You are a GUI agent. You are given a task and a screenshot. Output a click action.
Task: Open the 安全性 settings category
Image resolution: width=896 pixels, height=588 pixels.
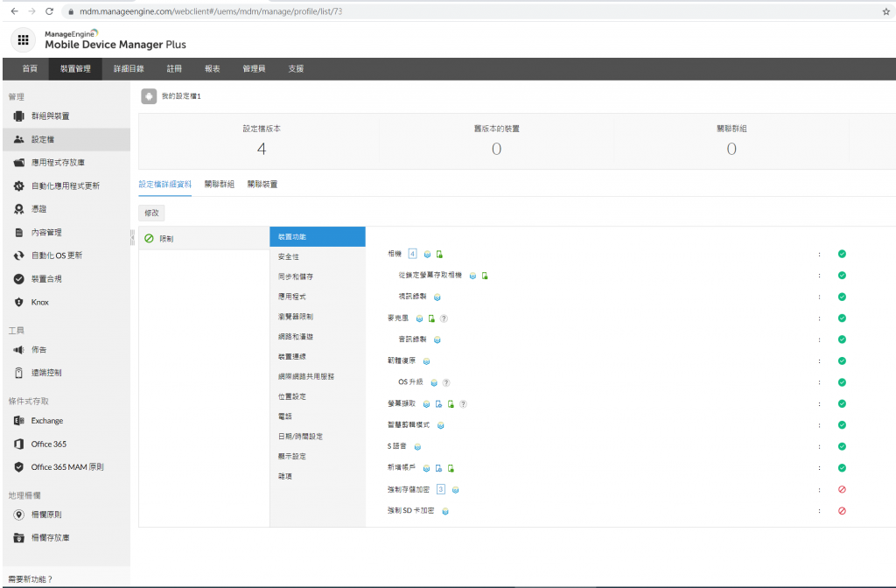tap(289, 257)
